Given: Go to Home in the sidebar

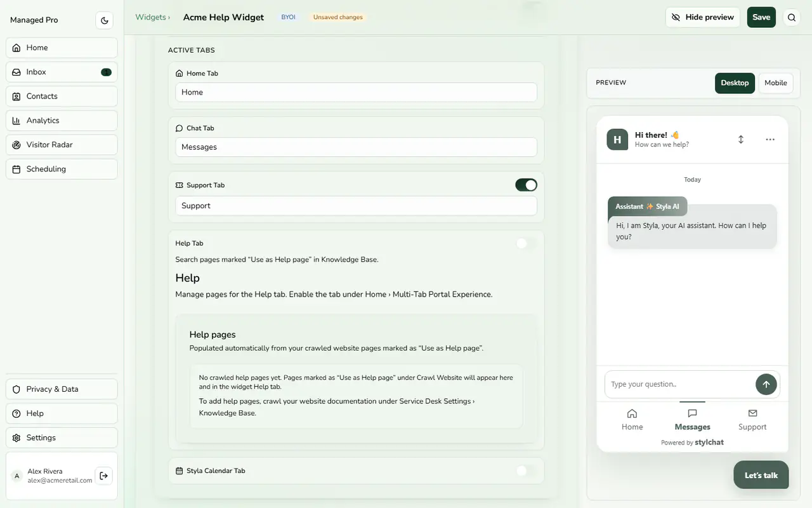Looking at the screenshot, I should (x=62, y=48).
